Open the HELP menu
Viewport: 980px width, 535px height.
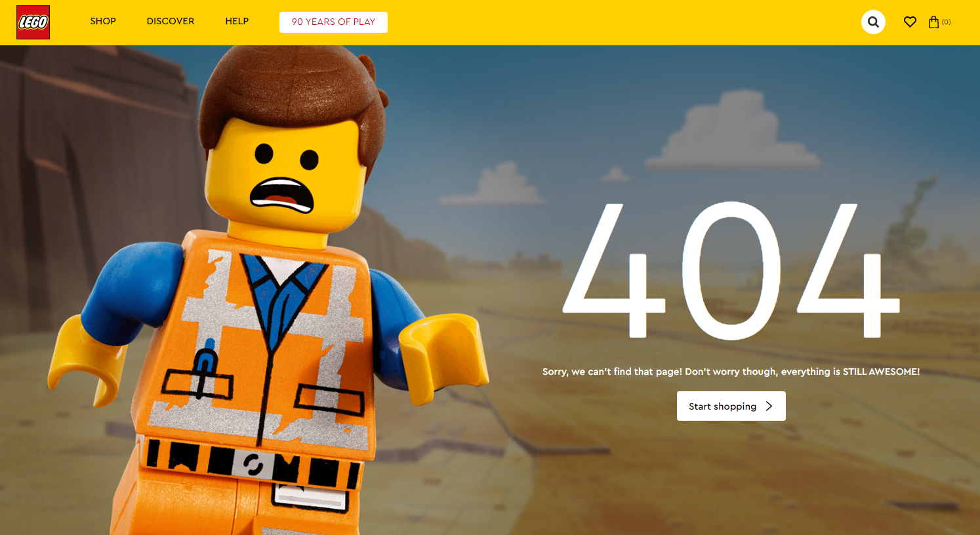pyautogui.click(x=237, y=21)
